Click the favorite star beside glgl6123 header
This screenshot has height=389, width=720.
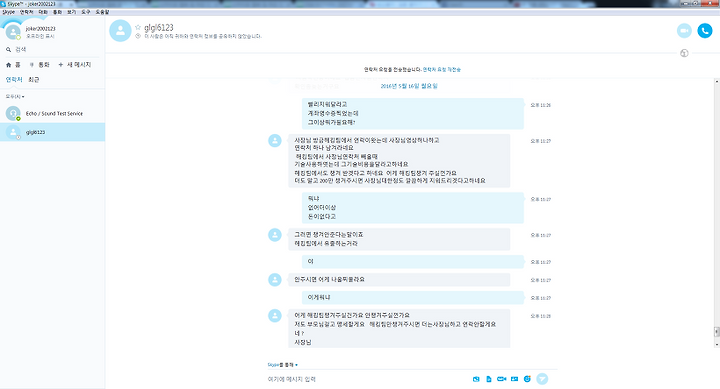138,28
